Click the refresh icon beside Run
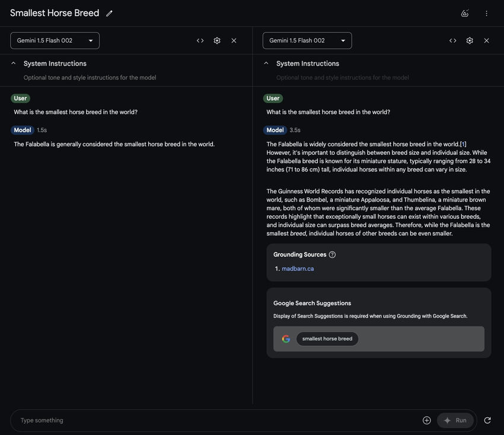The height and width of the screenshot is (435, 504). click(487, 420)
